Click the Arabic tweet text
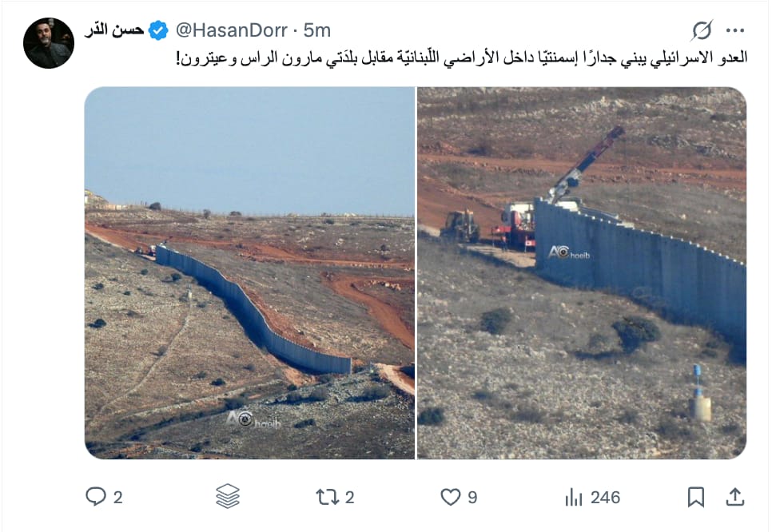Image resolution: width=772 pixels, height=532 pixels. [462, 58]
